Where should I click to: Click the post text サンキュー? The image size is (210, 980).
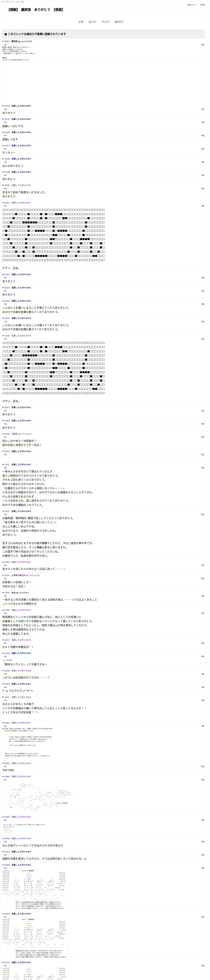[x=9, y=153]
